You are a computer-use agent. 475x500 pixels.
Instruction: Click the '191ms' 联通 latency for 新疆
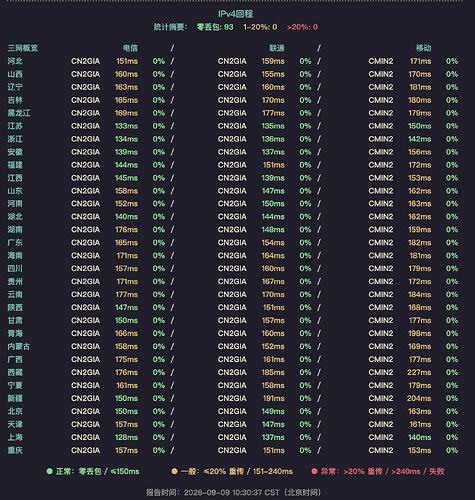tap(274, 398)
